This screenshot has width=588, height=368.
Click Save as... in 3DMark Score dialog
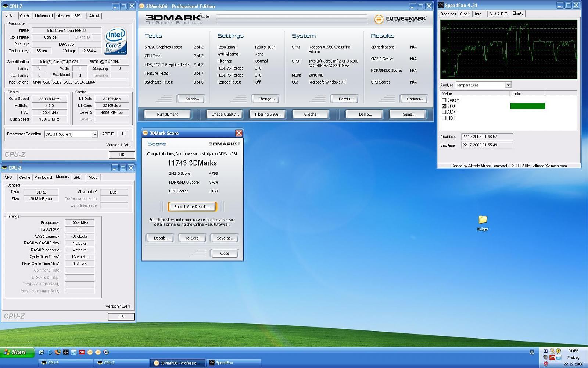pyautogui.click(x=225, y=238)
